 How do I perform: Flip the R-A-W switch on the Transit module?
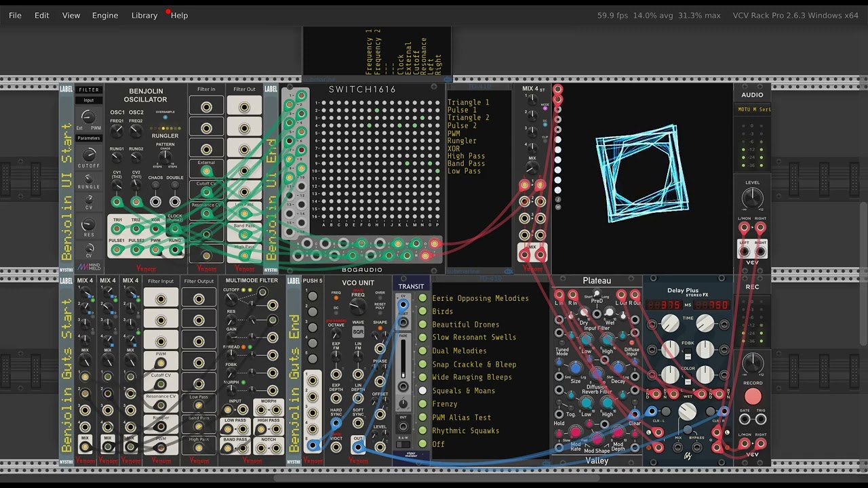click(403, 445)
